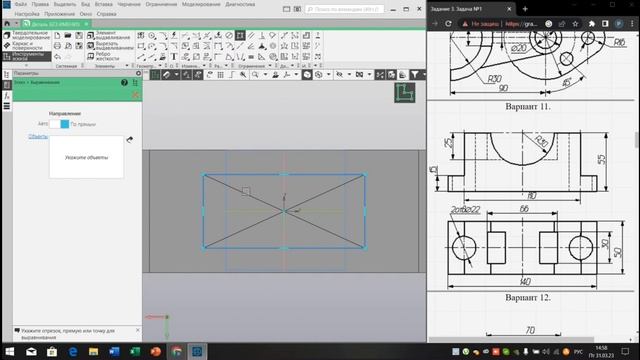Click the highlighted alignment constraint icon
Image resolution: width=640 pixels, height=360 pixels.
[x=240, y=36]
